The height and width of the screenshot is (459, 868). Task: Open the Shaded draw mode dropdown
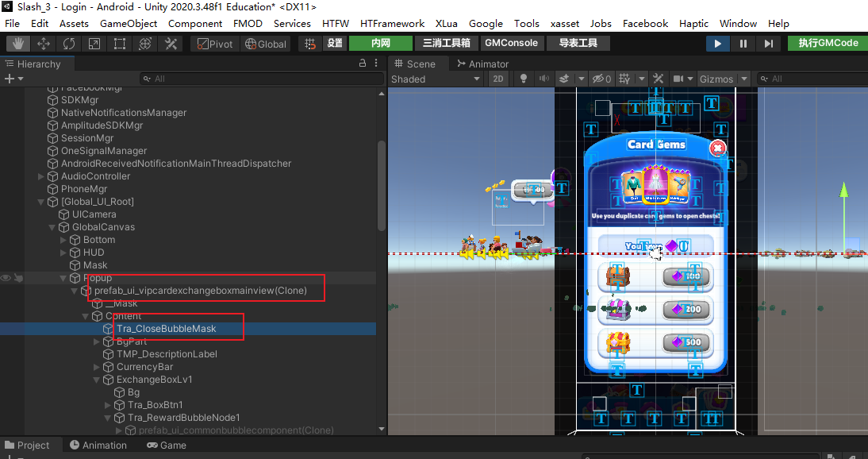pyautogui.click(x=436, y=79)
